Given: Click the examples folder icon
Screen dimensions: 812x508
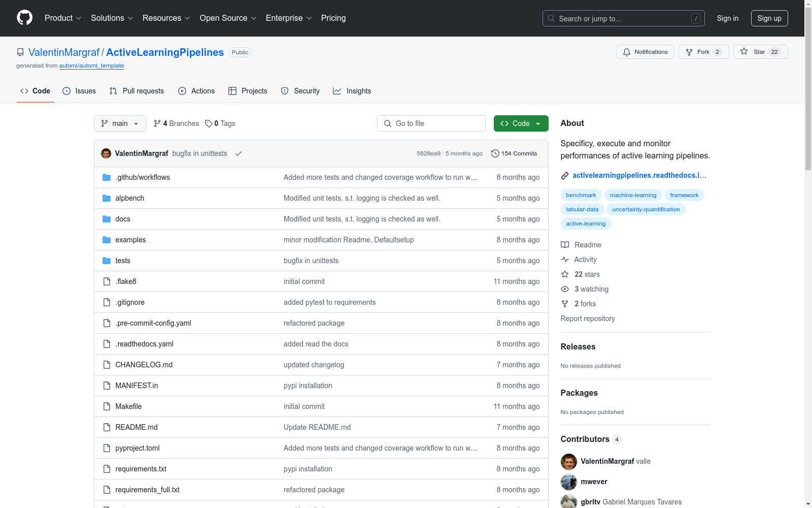Looking at the screenshot, I should pyautogui.click(x=107, y=240).
